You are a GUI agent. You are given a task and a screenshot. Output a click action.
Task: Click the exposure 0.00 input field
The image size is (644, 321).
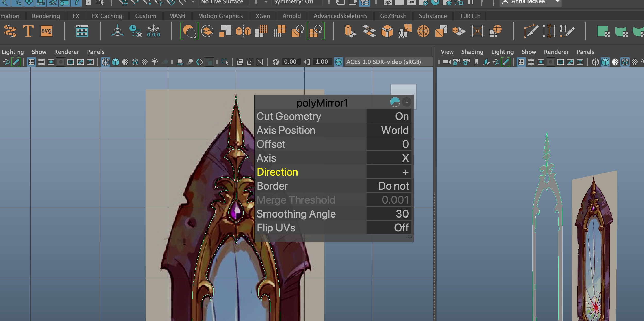[x=291, y=62]
